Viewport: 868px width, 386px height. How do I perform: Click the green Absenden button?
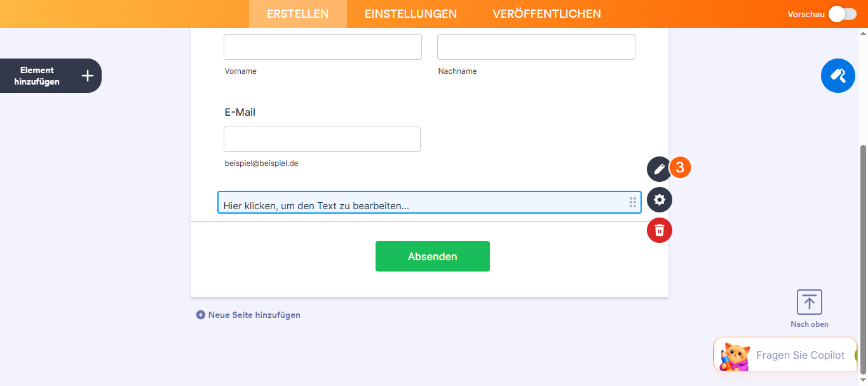coord(433,256)
